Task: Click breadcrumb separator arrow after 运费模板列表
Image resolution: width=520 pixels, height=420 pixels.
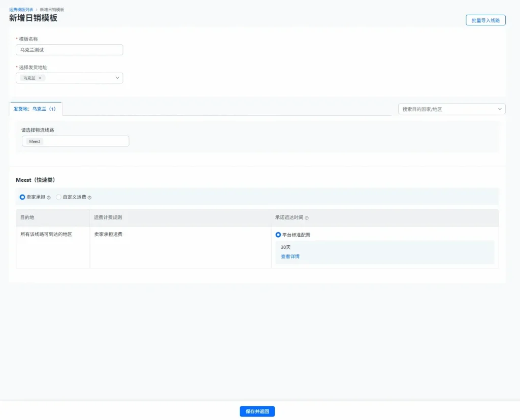Action: point(37,10)
